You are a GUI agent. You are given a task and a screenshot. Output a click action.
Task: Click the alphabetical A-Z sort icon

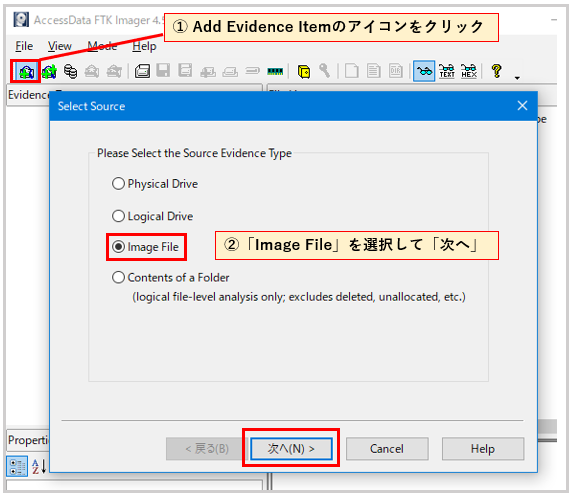pos(39,466)
